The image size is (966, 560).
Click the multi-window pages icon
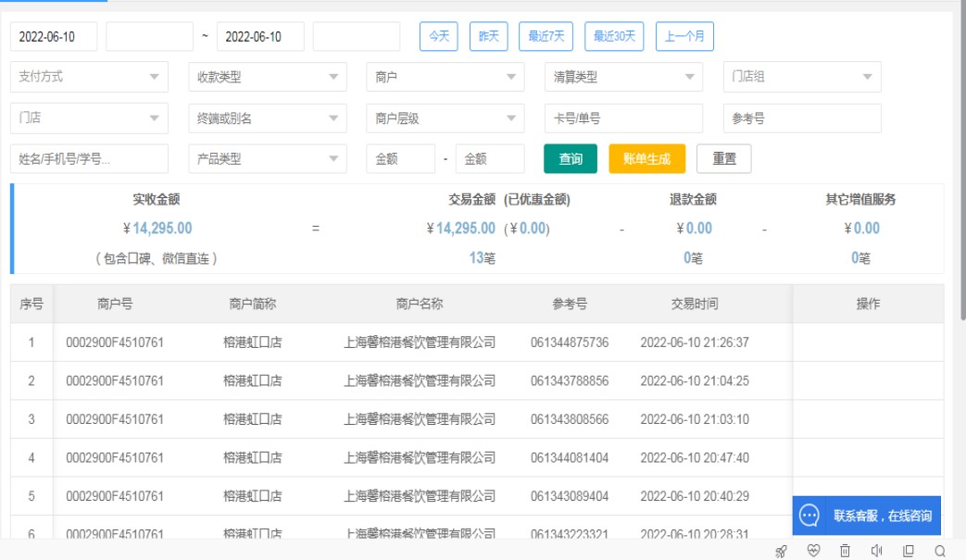pos(909,551)
